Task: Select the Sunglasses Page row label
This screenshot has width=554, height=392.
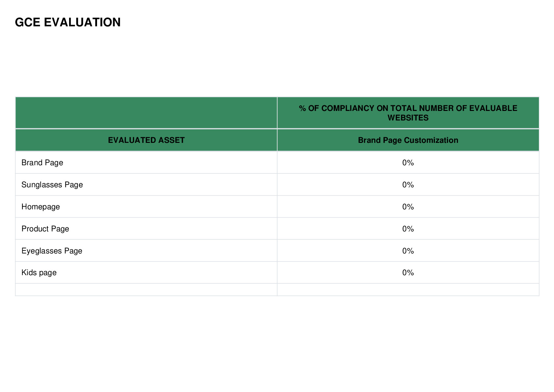Action: [x=52, y=185]
